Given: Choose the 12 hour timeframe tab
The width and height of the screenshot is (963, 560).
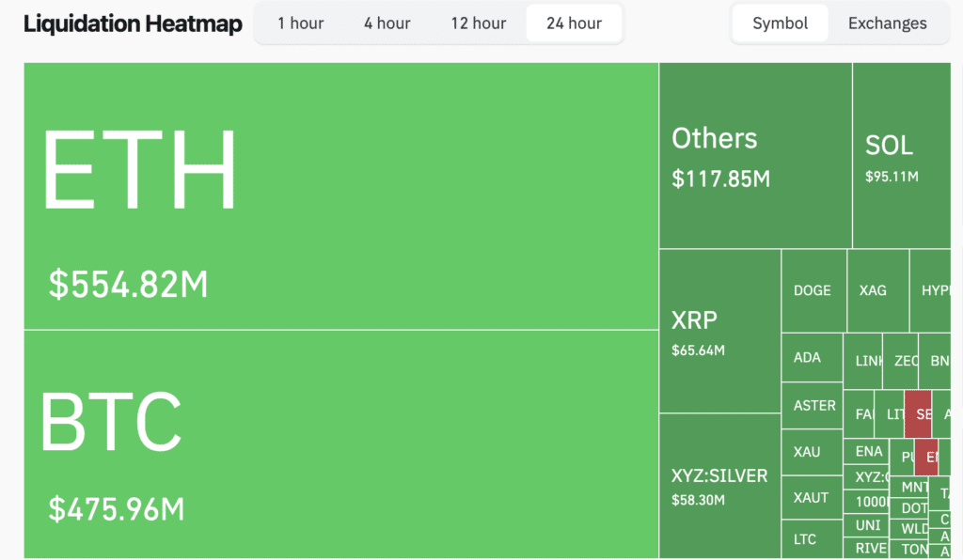Looking at the screenshot, I should tap(479, 23).
